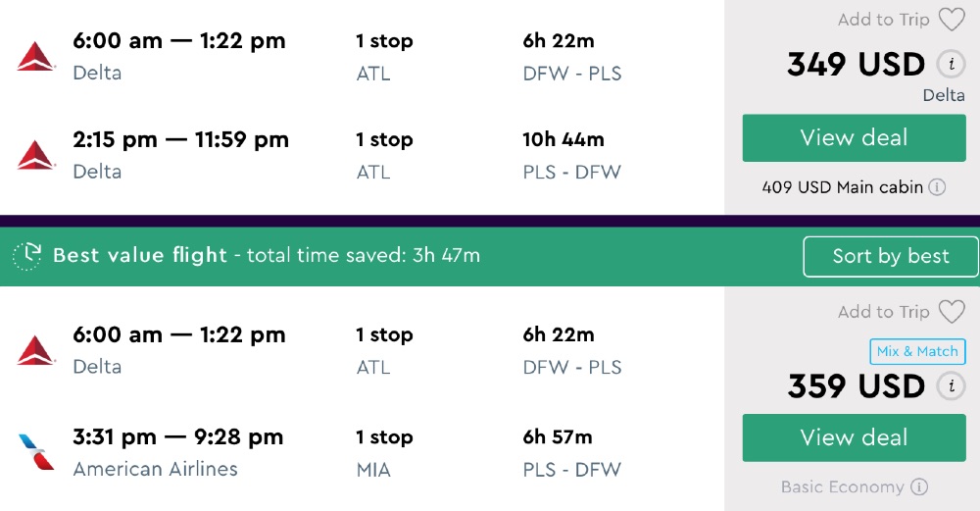
Task: Select the 409 USD Main cabin option
Action: tap(843, 186)
